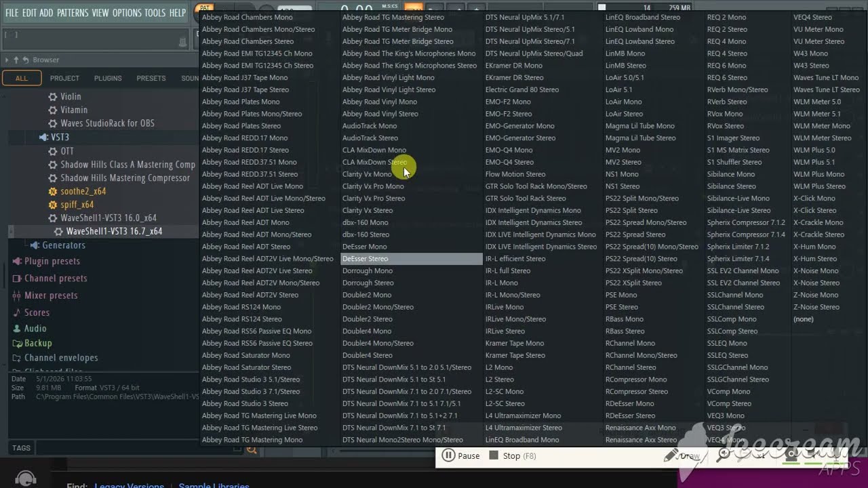Choose DeEsser Stereo from plugin list
Image resolution: width=868 pixels, height=488 pixels.
click(x=411, y=259)
